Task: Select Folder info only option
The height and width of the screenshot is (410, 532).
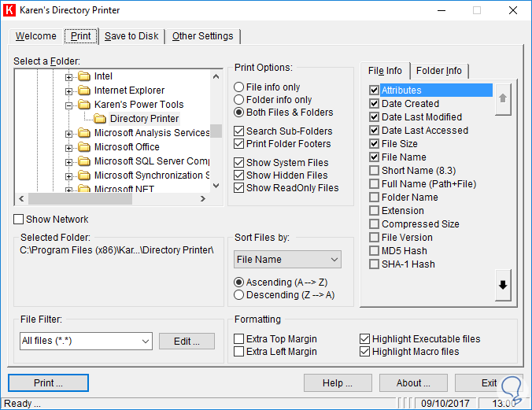Action: click(x=273, y=100)
